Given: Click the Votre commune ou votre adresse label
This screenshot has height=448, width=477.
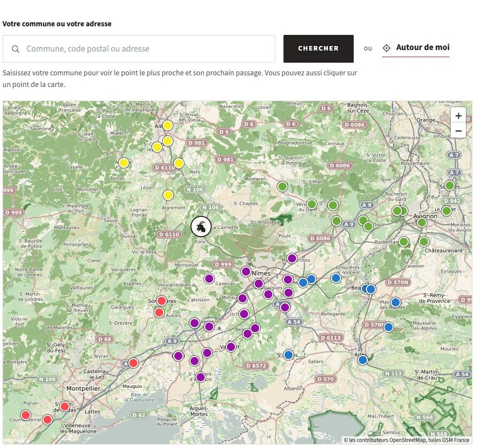Looking at the screenshot, I should [57, 24].
